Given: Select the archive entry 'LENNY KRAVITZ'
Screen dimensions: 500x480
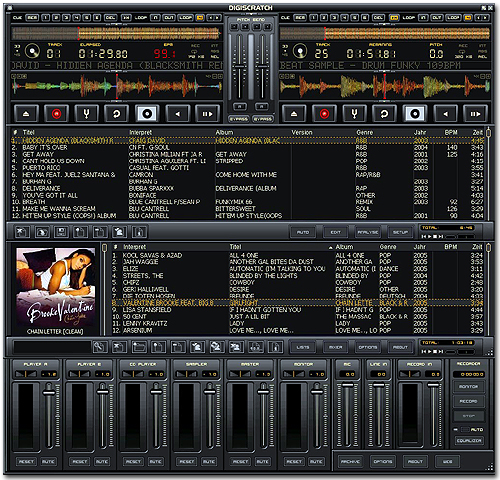Looking at the screenshot, I should [x=297, y=323].
